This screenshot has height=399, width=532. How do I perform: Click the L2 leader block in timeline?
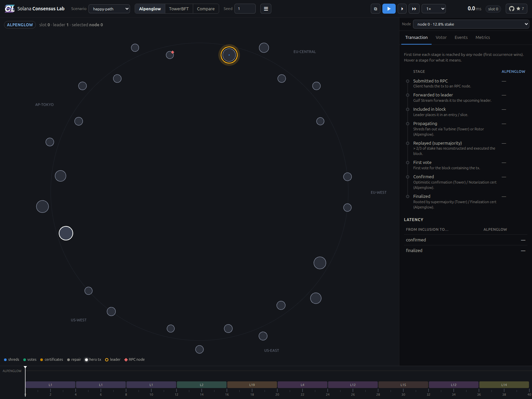click(201, 385)
